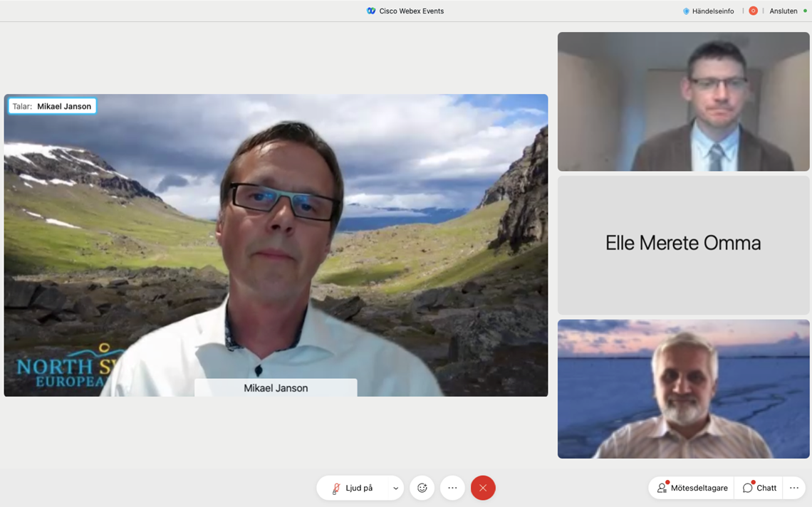Viewport: 812px width, 507px height.
Task: Click the green connection status dot
Action: tap(805, 11)
